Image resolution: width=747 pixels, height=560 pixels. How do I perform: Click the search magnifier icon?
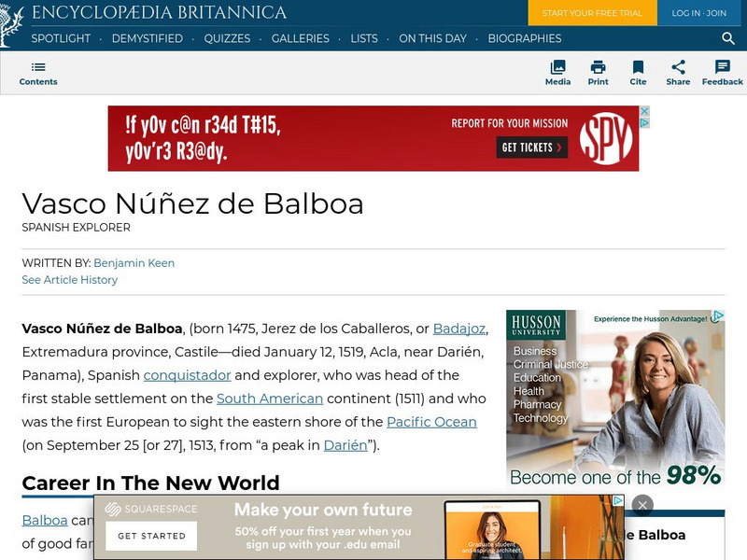(x=727, y=39)
